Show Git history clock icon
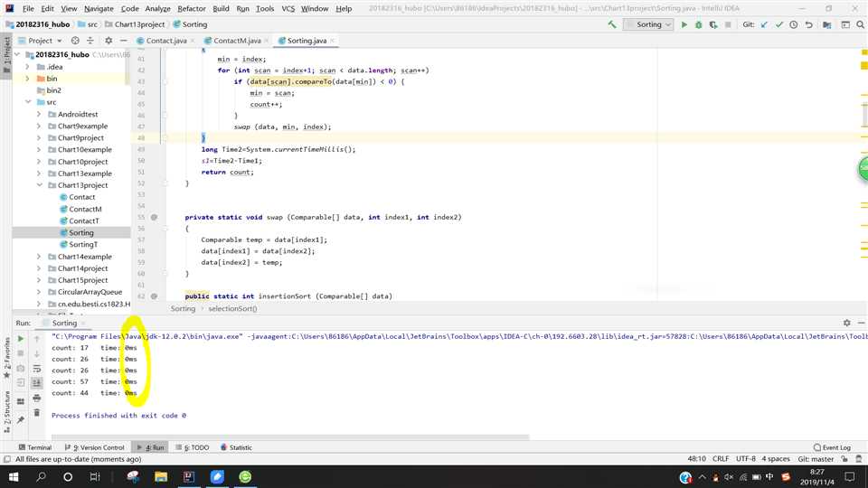Screen dimensions: 868x488 pos(794,24)
